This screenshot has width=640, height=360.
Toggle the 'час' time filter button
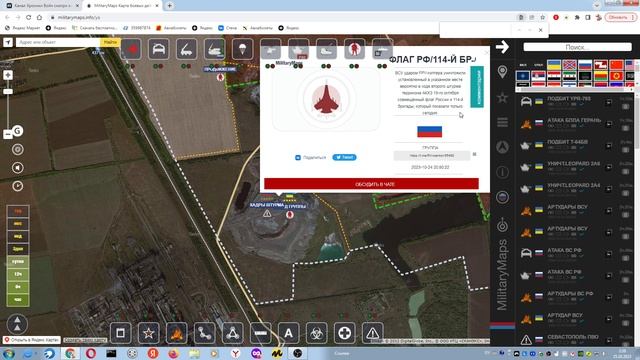(18, 300)
